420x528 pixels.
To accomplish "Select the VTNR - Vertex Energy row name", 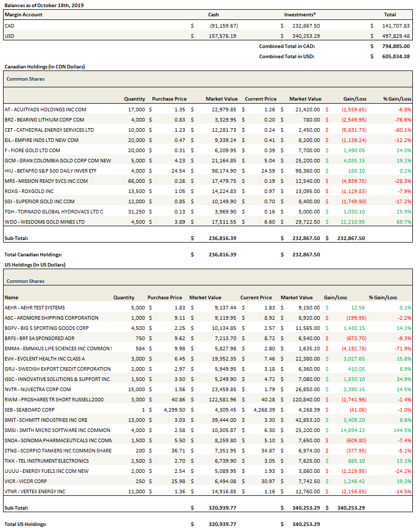I will (x=35, y=491).
